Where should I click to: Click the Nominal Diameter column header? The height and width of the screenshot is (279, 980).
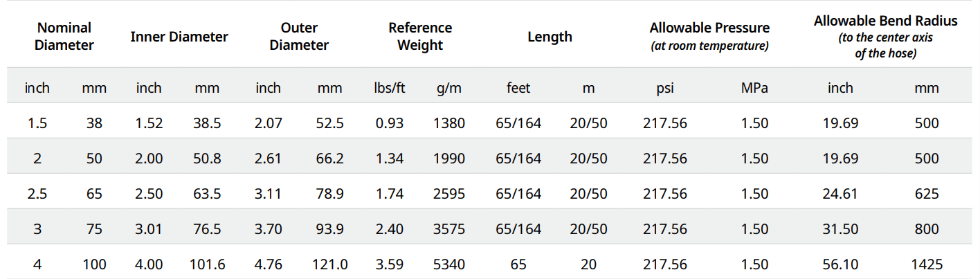click(64, 37)
